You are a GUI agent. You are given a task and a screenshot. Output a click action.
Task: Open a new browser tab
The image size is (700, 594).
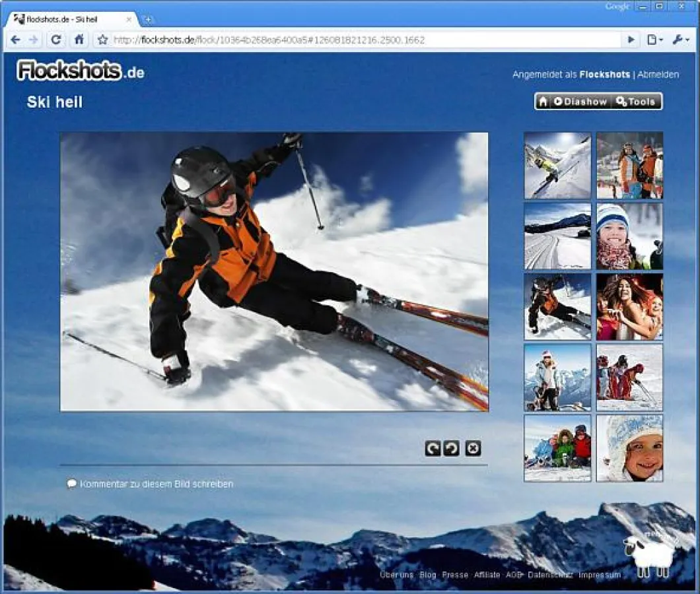tap(149, 20)
